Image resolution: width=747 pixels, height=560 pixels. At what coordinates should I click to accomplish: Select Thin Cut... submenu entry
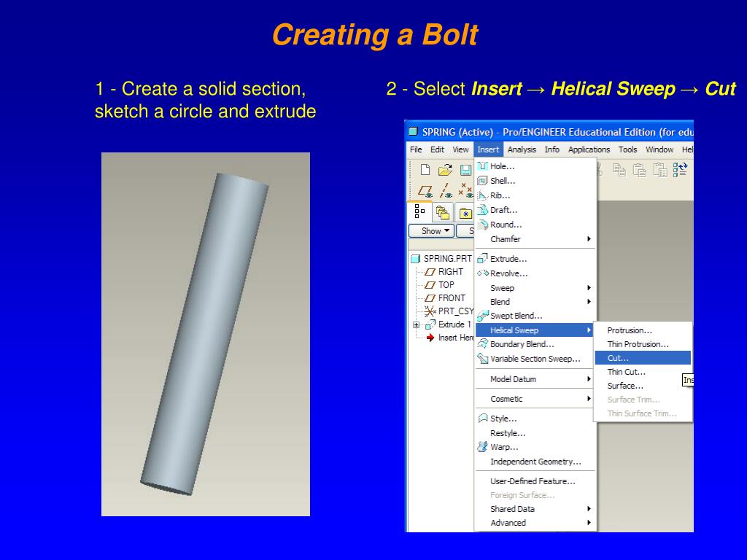coord(643,372)
